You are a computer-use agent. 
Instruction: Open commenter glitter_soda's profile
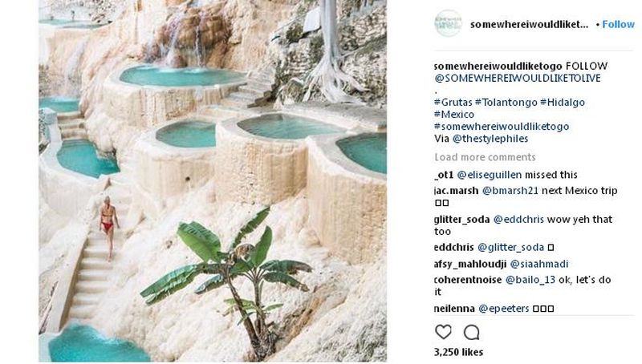coord(462,220)
